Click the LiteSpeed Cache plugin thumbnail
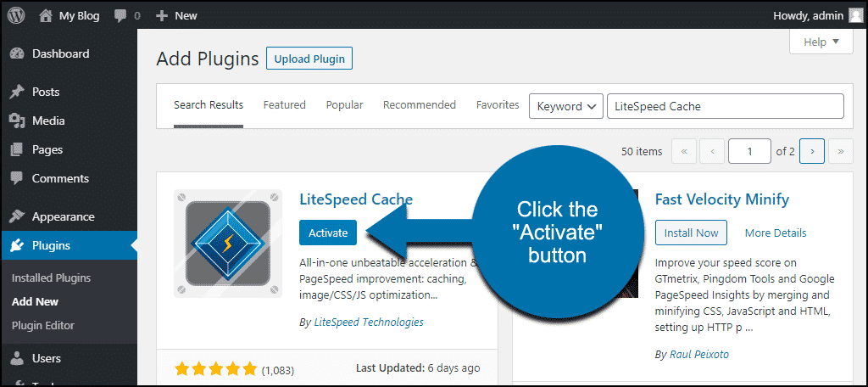 228,243
